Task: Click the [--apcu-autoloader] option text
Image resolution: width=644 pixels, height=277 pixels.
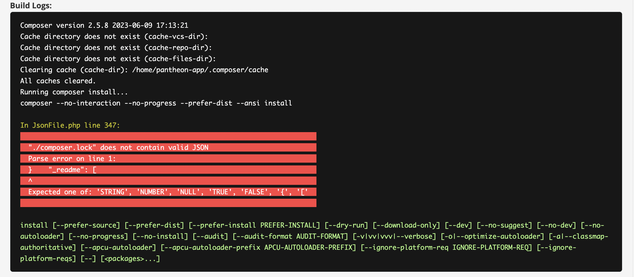Action: coord(118,247)
